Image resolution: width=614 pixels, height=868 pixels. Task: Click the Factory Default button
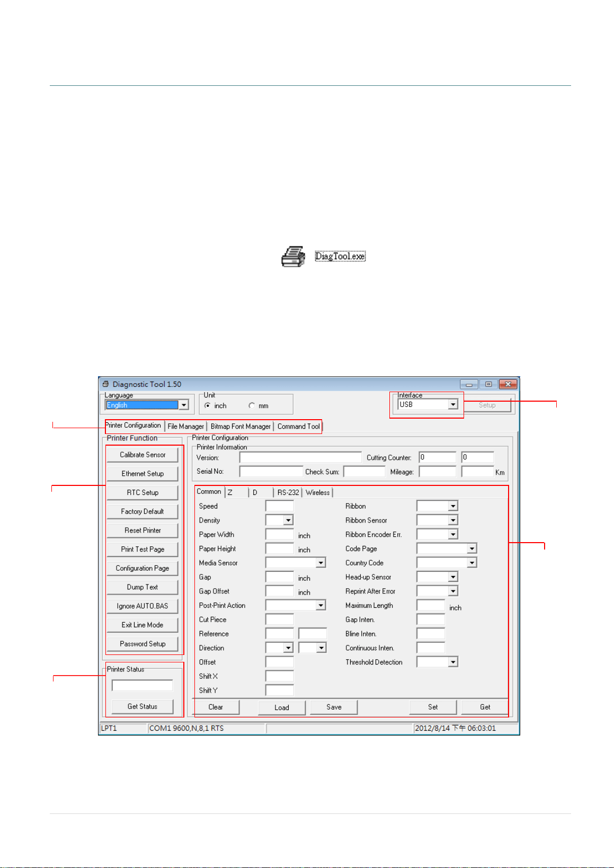143,511
